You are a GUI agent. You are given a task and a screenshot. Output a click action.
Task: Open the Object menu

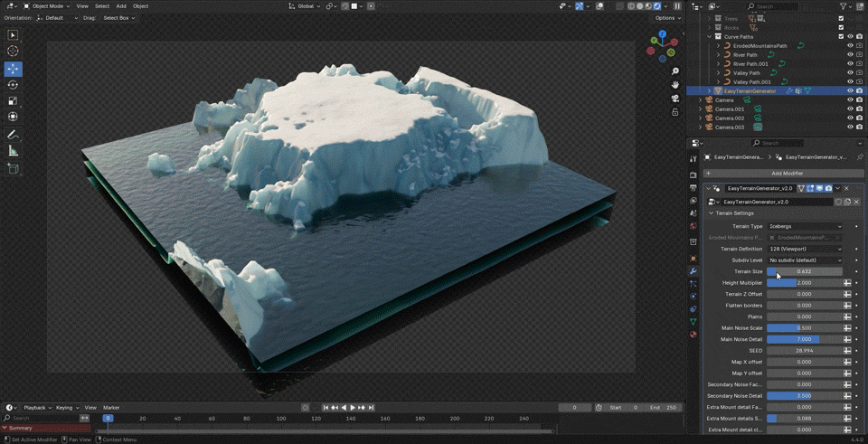tap(141, 6)
